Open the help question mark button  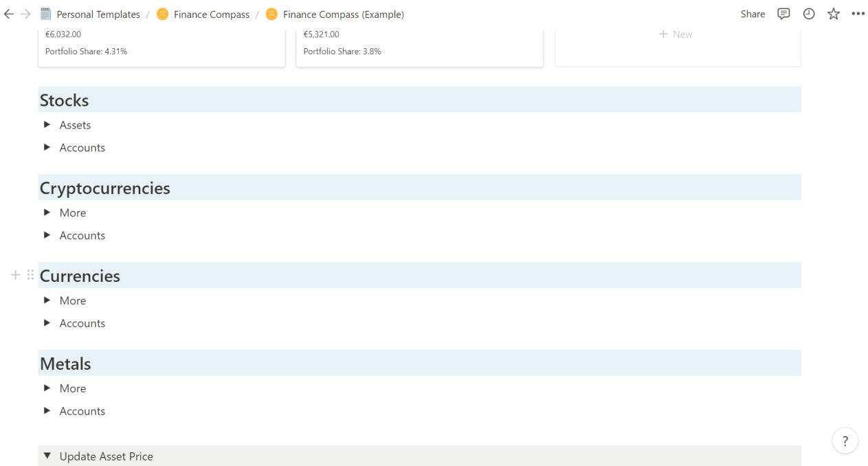coord(845,441)
